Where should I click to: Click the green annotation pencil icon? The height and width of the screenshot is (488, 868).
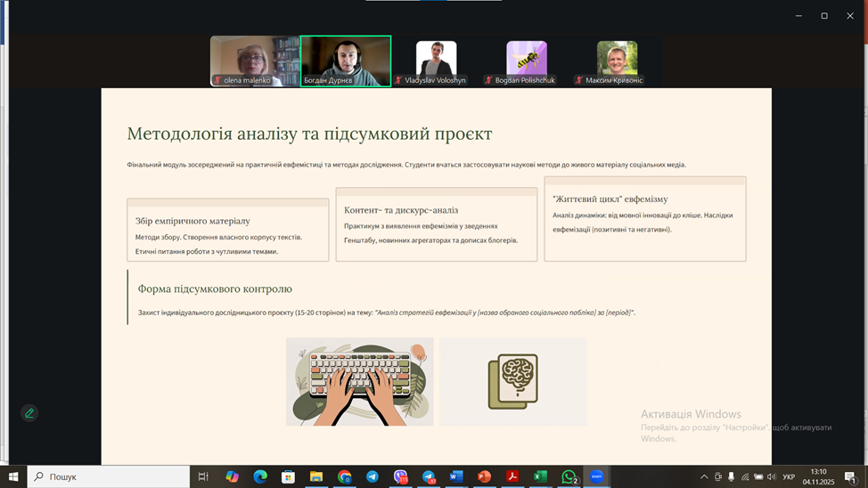(x=29, y=413)
